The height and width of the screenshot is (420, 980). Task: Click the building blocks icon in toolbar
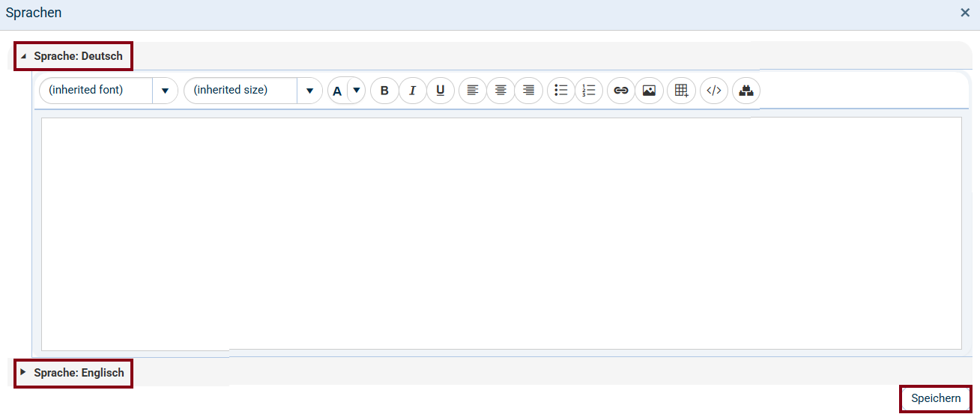[x=746, y=91]
